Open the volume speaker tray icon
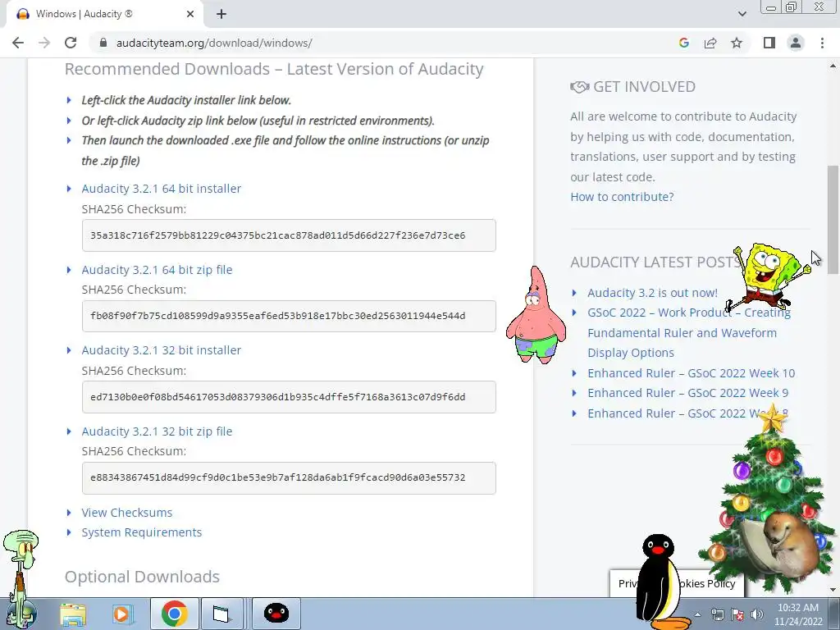Viewport: 840px width, 630px height. (x=757, y=614)
